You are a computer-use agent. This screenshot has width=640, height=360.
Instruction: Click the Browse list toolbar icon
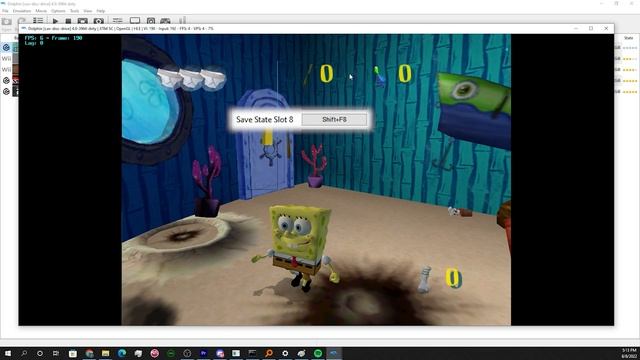point(38,21)
